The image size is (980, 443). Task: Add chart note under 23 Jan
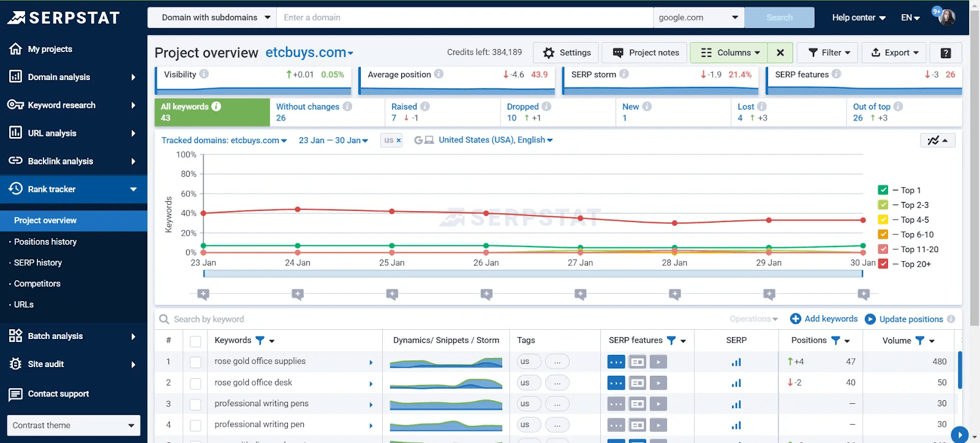pyautogui.click(x=203, y=294)
